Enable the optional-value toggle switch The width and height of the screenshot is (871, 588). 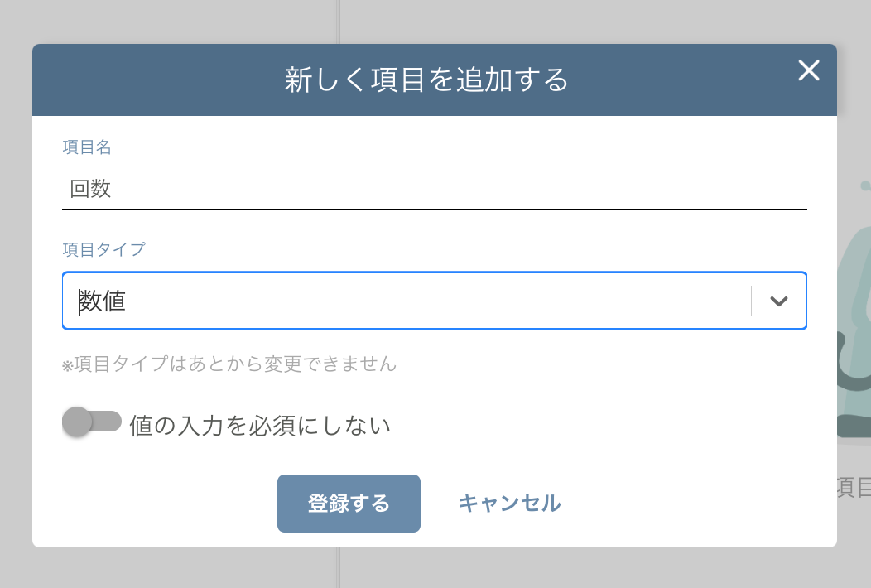(x=92, y=421)
